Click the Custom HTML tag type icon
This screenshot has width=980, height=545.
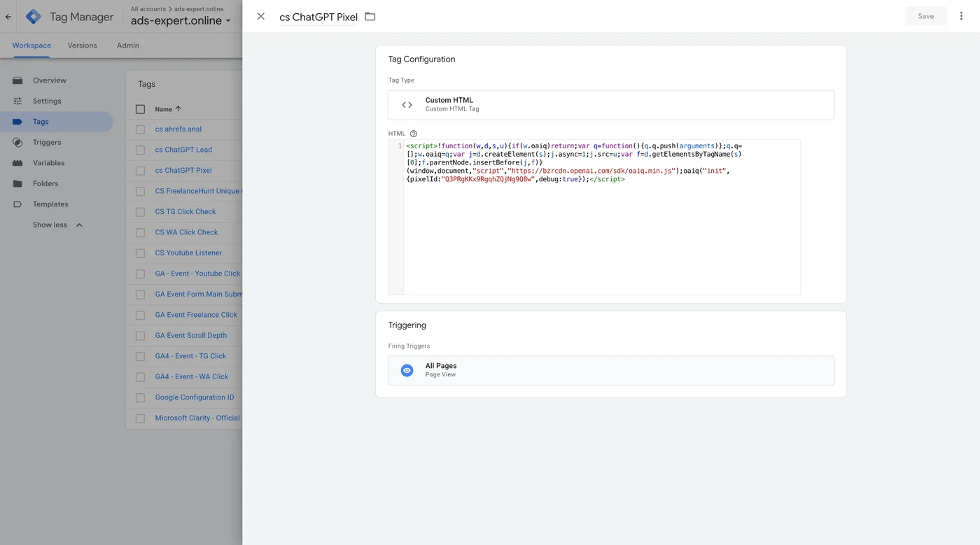[x=407, y=105]
